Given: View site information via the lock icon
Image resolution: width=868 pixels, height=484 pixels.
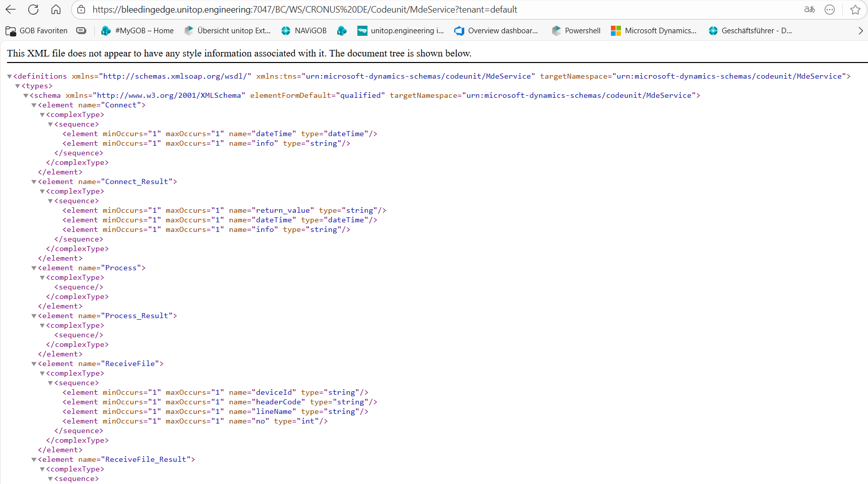Looking at the screenshot, I should click(x=81, y=10).
